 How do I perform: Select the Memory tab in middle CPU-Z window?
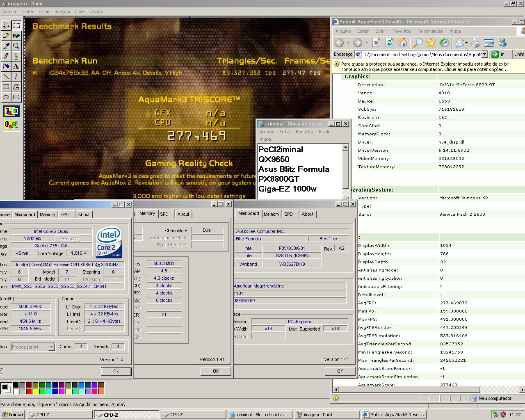point(147,213)
